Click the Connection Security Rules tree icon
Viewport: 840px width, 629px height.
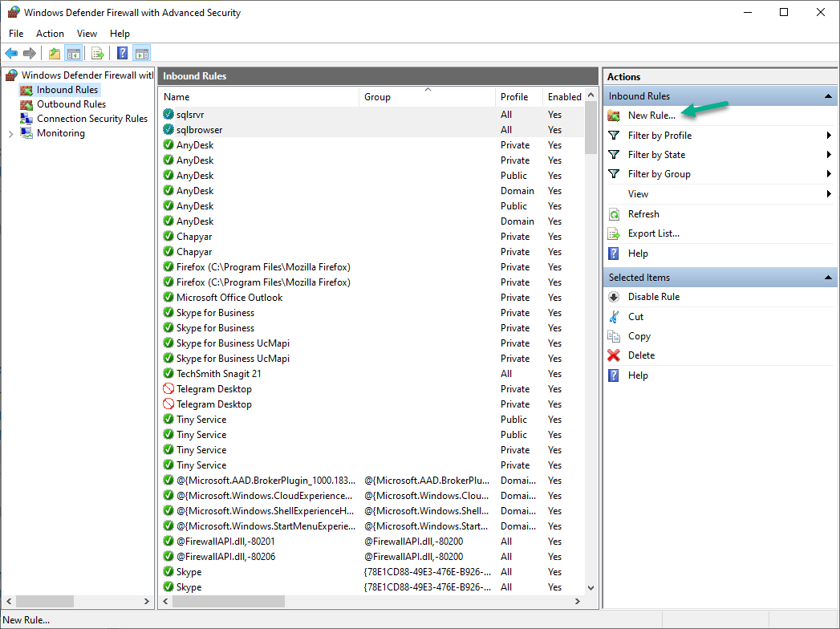(x=26, y=119)
